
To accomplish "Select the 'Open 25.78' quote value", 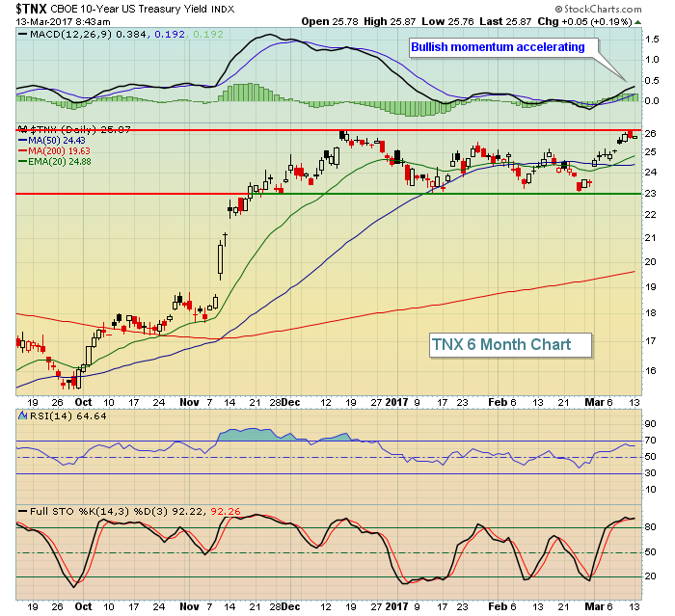I will coord(330,21).
